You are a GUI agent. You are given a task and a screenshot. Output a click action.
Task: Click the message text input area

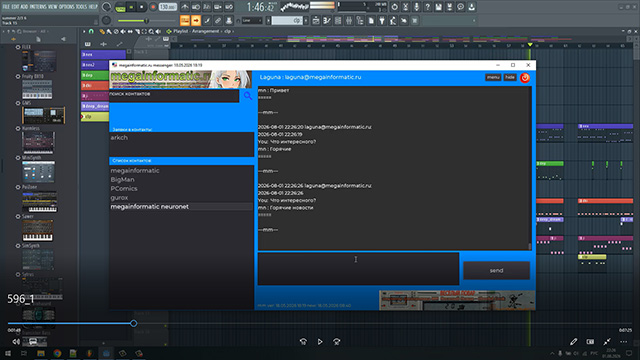[x=358, y=269]
